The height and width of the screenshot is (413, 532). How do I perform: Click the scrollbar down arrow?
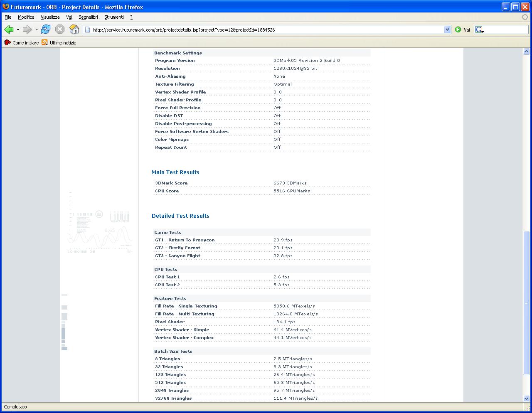(527, 398)
